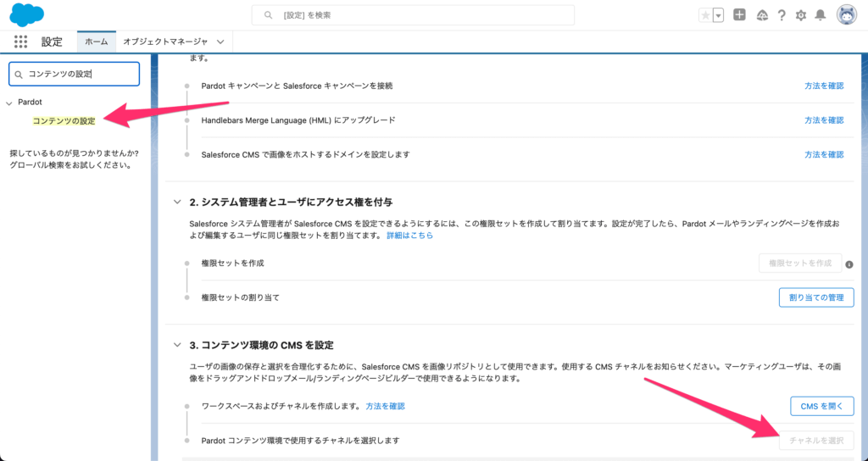
Task: Click the 詳細はこちら link
Action: [x=409, y=235]
